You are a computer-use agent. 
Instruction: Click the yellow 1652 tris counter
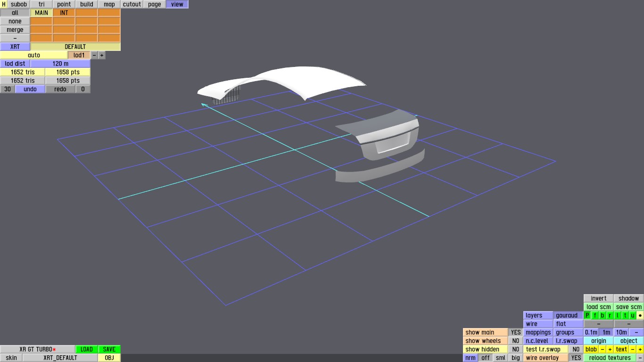pos(23,72)
